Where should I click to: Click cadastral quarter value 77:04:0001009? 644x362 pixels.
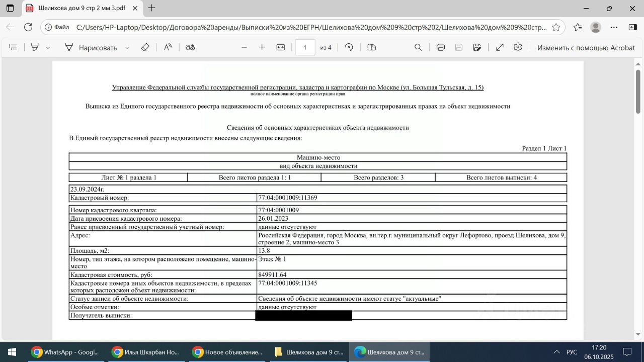(x=279, y=210)
